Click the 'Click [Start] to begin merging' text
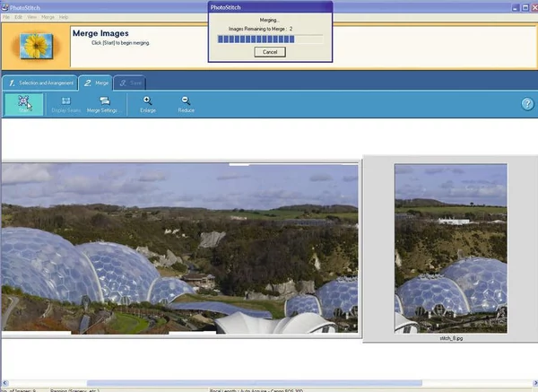The height and width of the screenshot is (392, 538). click(120, 43)
